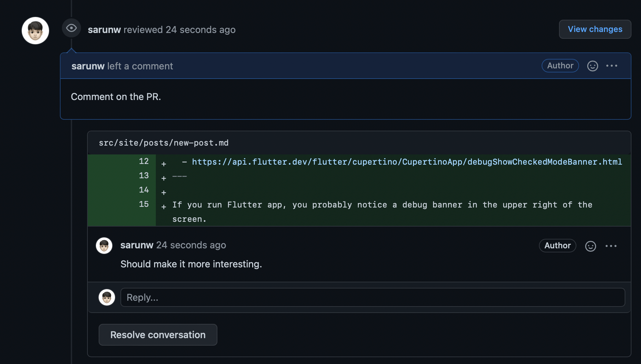
Task: Click the review eye icon in timeline
Action: point(71,28)
